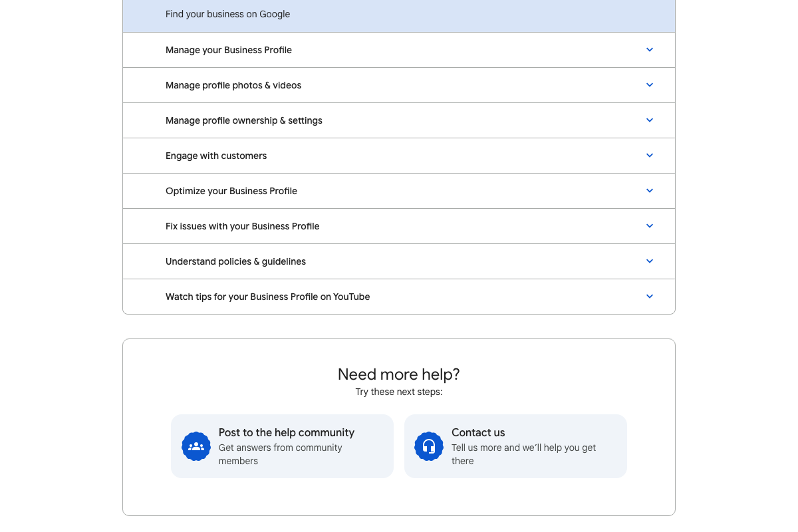798x532 pixels.
Task: Expand Manage your Business Profile chevron
Action: 650,50
